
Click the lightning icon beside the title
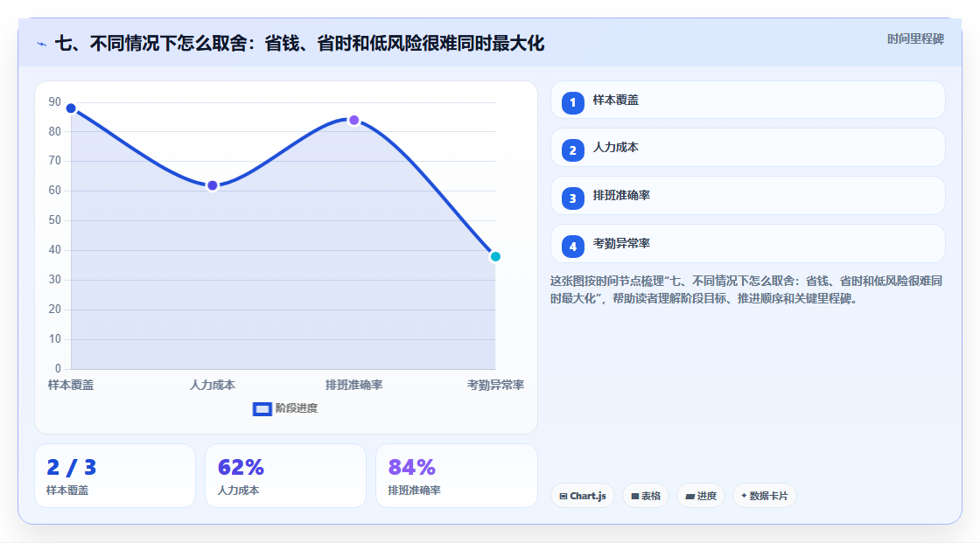point(42,44)
